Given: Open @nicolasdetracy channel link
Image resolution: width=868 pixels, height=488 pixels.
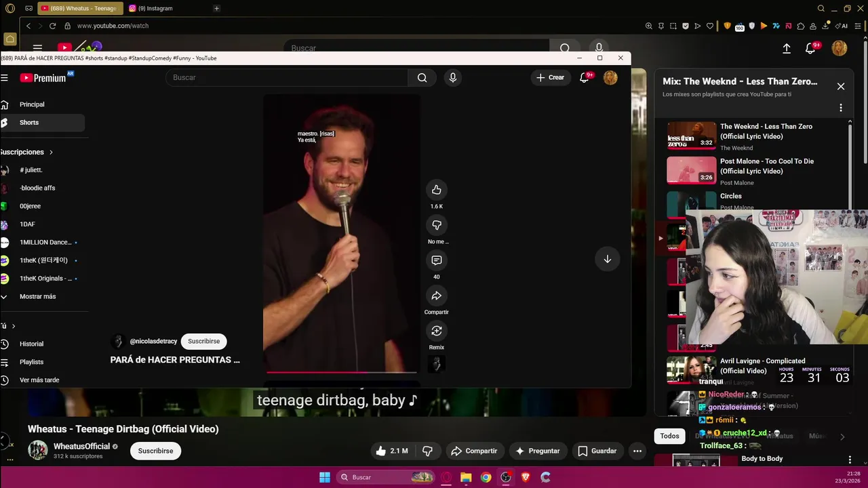Looking at the screenshot, I should coord(153,341).
